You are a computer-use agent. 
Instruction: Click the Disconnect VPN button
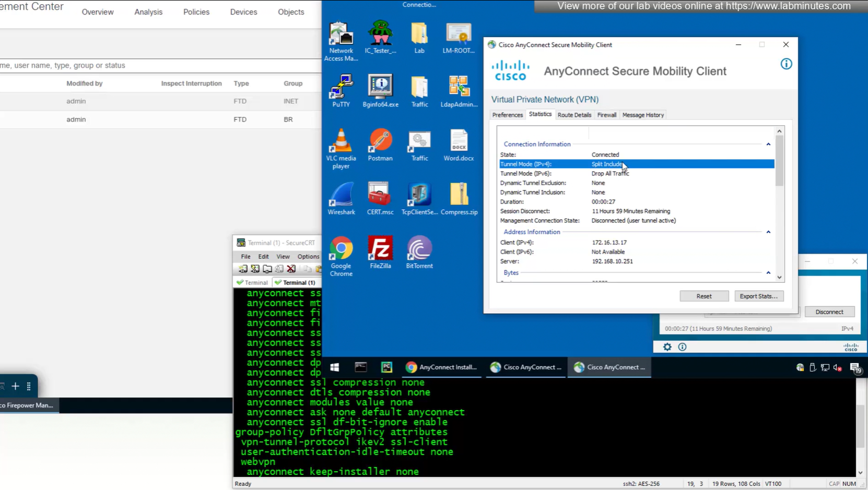tap(829, 312)
